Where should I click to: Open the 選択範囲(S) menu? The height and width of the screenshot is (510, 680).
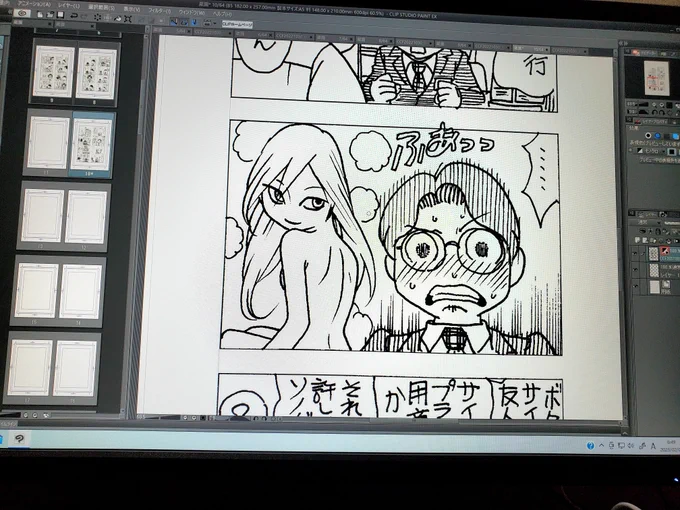[101, 7]
